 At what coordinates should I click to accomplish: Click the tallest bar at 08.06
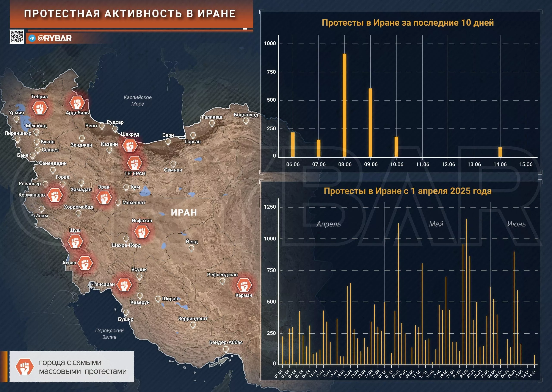point(345,105)
